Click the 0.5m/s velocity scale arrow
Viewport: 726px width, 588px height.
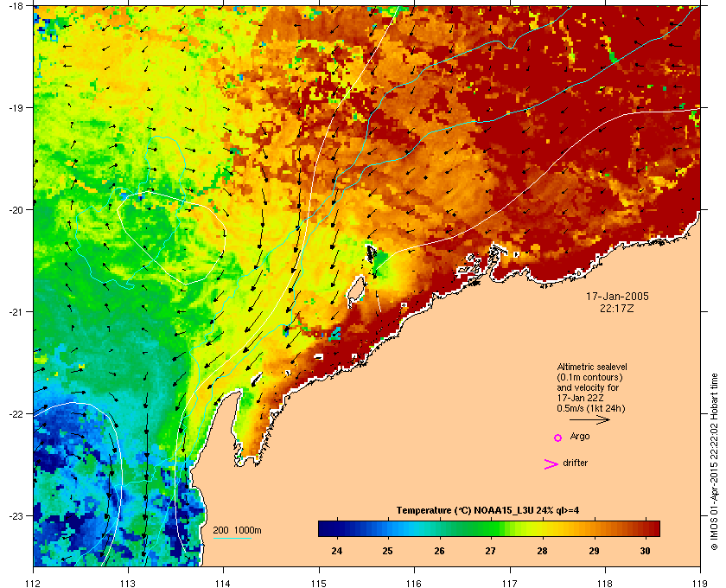coord(589,419)
